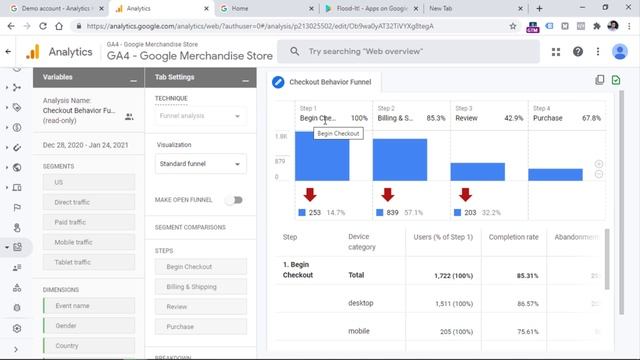
Task: Expand the left sidebar with chevron
Action: pos(16,349)
